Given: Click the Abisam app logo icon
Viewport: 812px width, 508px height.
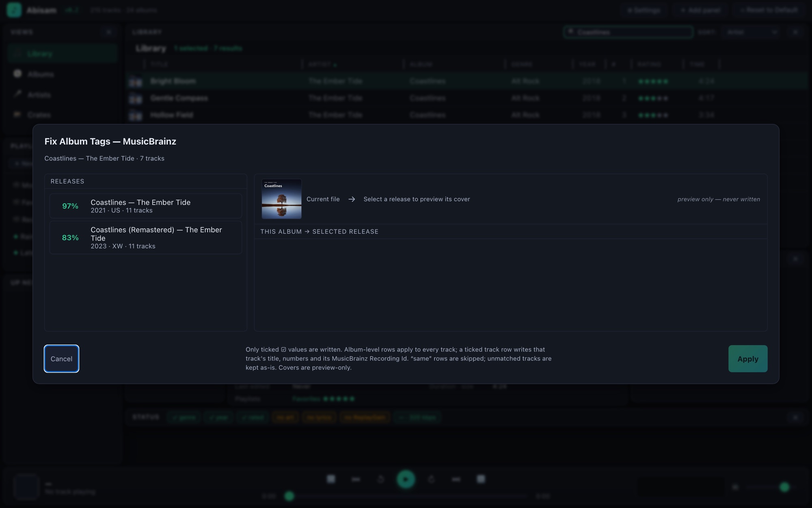Looking at the screenshot, I should tap(14, 10).
